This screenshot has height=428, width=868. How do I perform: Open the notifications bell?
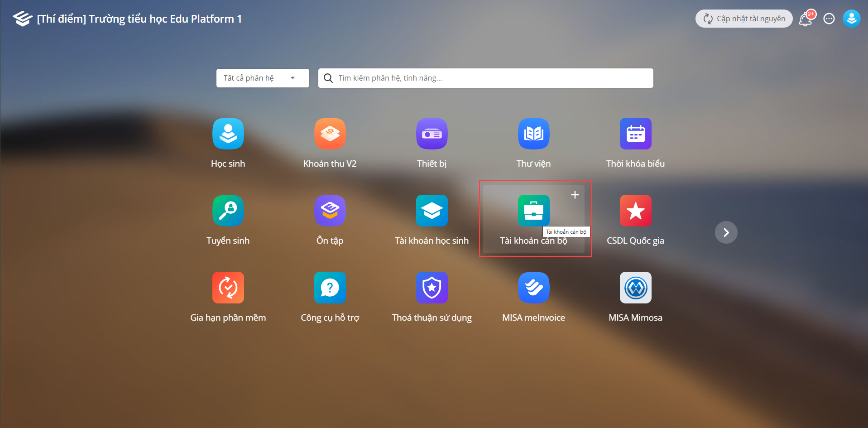(x=806, y=19)
